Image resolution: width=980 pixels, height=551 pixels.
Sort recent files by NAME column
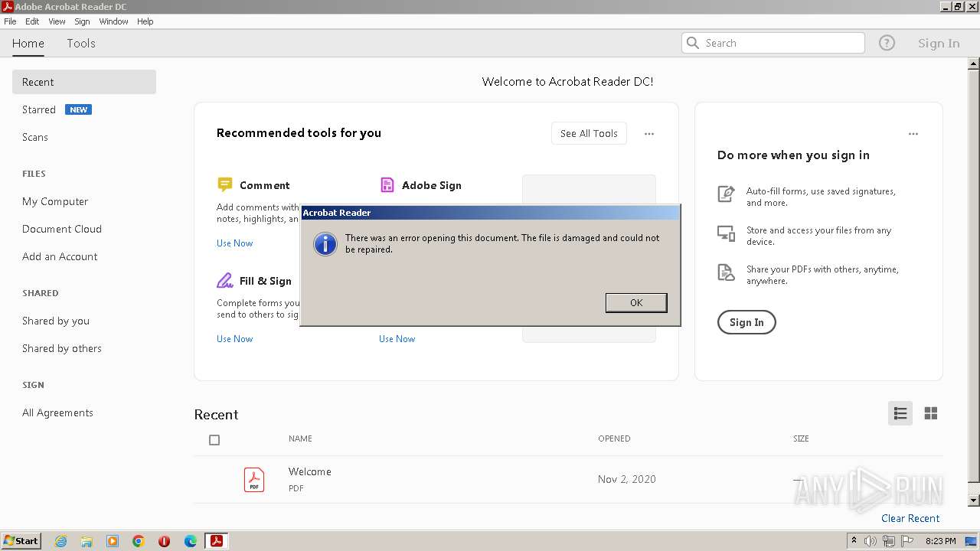click(x=300, y=439)
